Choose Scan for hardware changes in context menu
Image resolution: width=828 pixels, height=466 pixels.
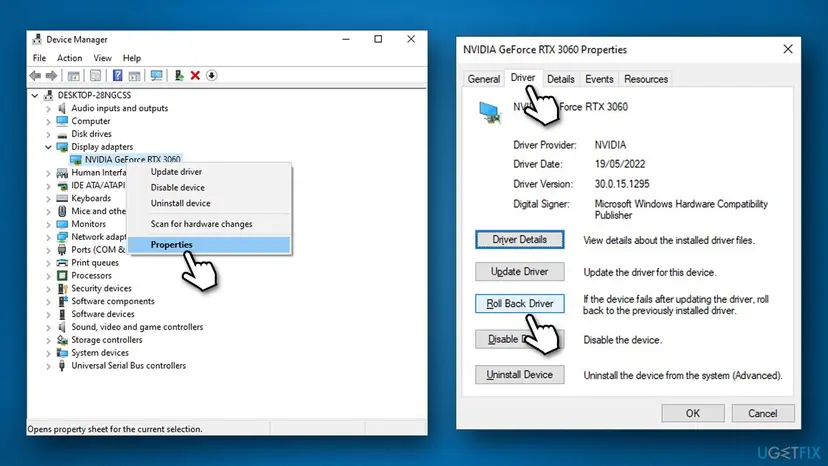(209, 224)
